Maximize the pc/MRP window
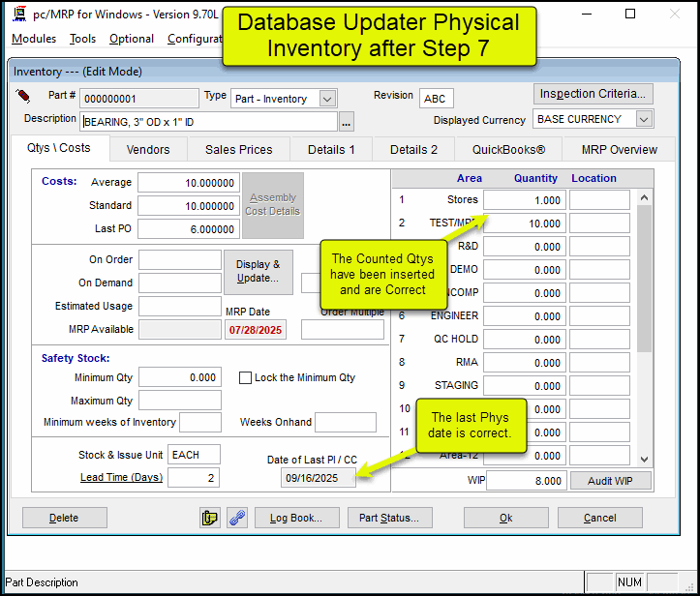The height and width of the screenshot is (596, 700). click(x=630, y=15)
